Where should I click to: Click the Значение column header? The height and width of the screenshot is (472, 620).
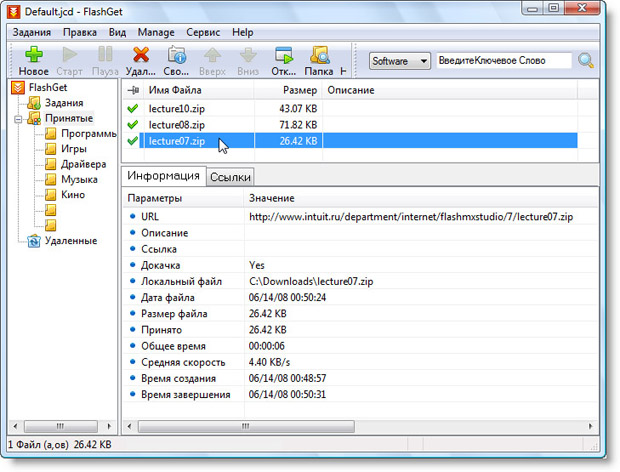click(x=421, y=198)
